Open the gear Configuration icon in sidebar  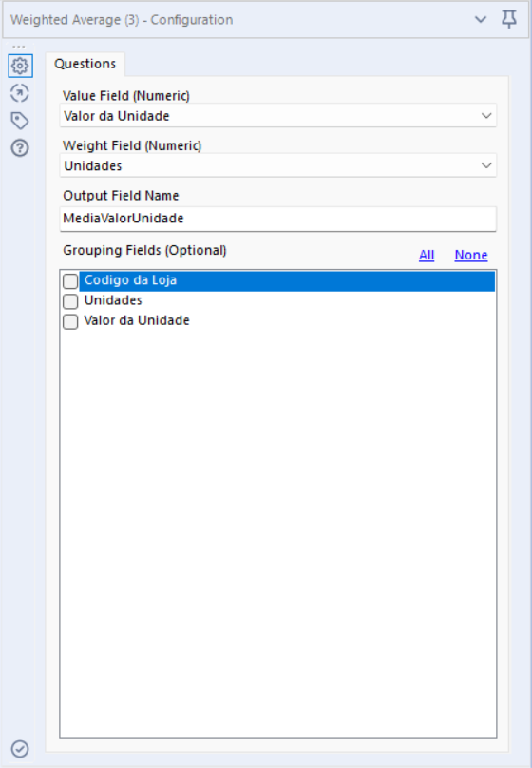click(x=20, y=66)
